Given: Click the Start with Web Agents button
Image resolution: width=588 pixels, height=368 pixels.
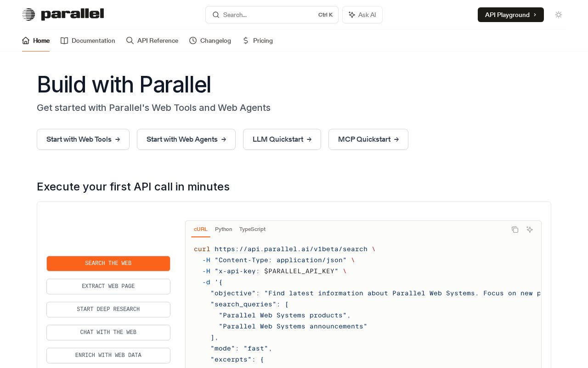Looking at the screenshot, I should [186, 139].
